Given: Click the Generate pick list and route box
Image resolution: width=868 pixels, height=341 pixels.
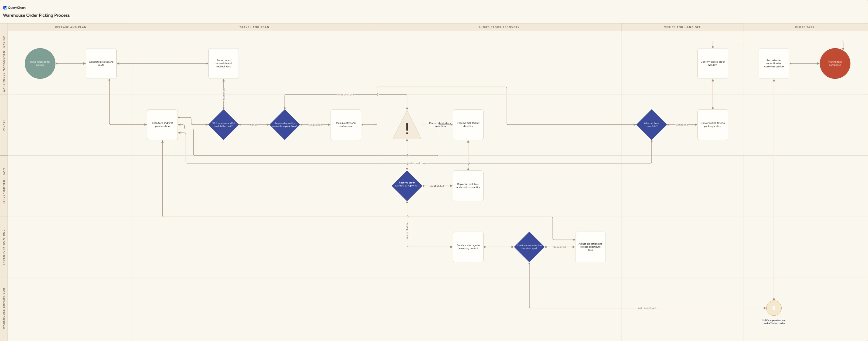Looking at the screenshot, I should pos(101,63).
